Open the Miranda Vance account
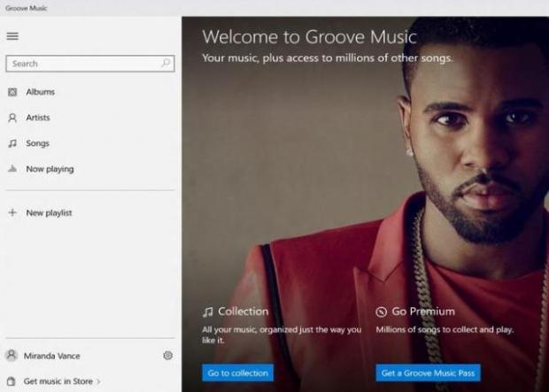The image size is (549, 392). coord(52,356)
